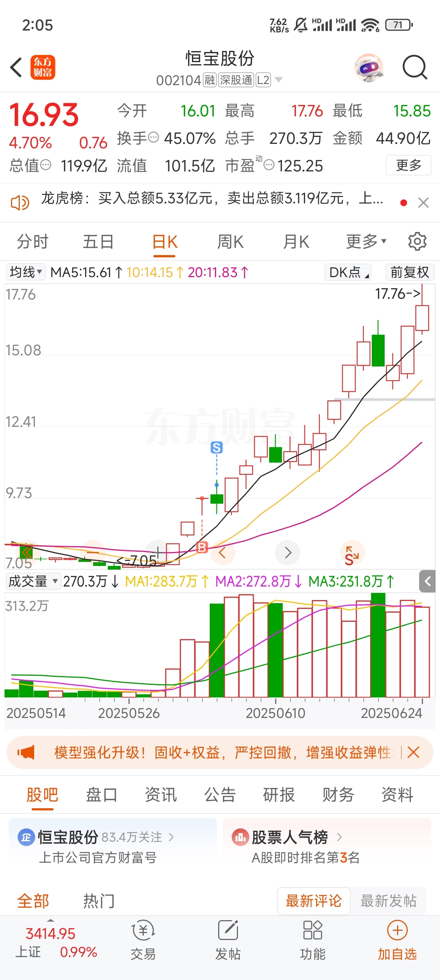Tap the 恒宝股份 enterprise badge icon

pyautogui.click(x=26, y=837)
